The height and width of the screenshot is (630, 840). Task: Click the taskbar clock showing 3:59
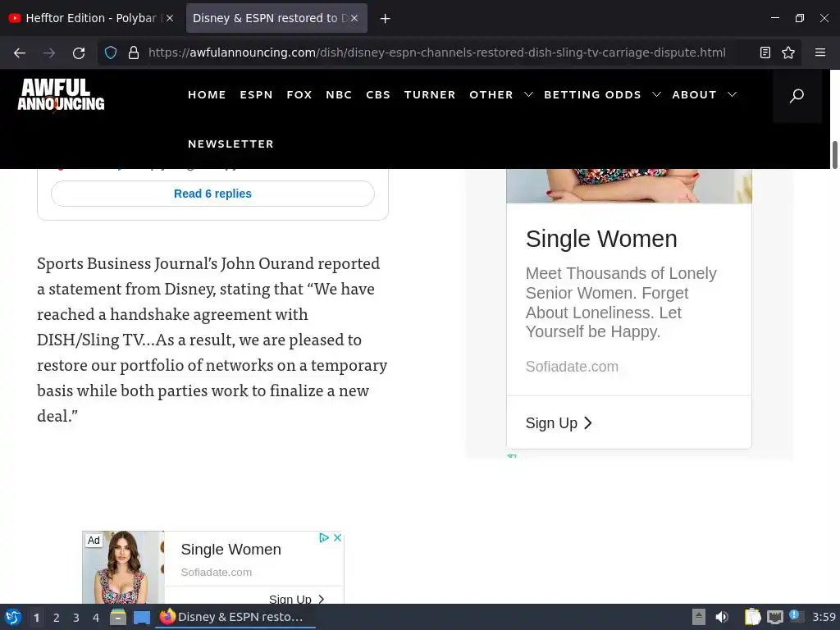point(824,617)
